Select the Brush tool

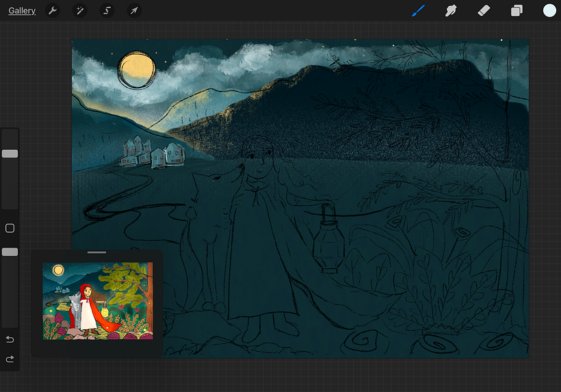[x=418, y=11]
